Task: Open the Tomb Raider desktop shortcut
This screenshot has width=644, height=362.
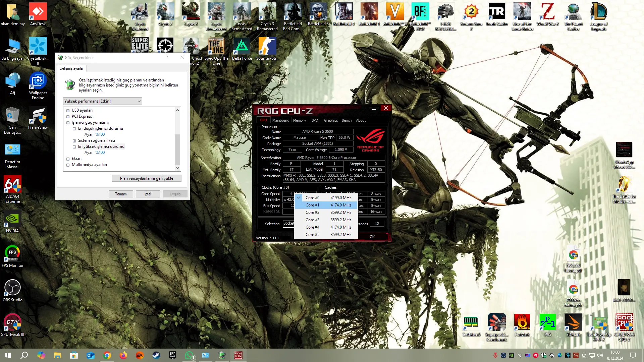Action: pos(497,14)
